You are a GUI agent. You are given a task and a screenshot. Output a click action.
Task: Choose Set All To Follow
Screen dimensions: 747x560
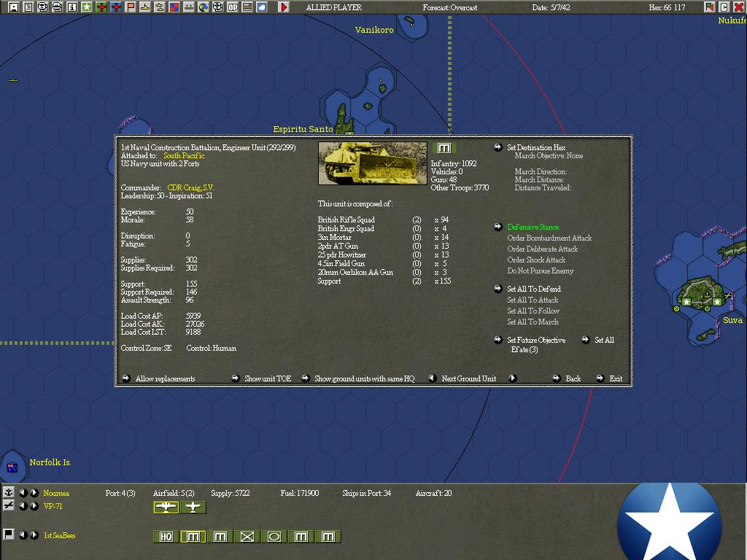coord(533,311)
